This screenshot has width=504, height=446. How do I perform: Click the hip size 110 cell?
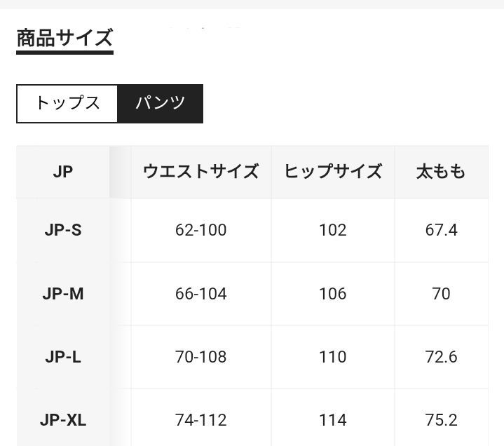coord(333,357)
